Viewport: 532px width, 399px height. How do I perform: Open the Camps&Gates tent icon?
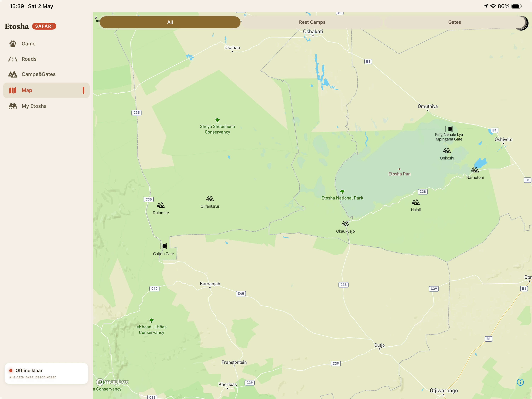(13, 74)
